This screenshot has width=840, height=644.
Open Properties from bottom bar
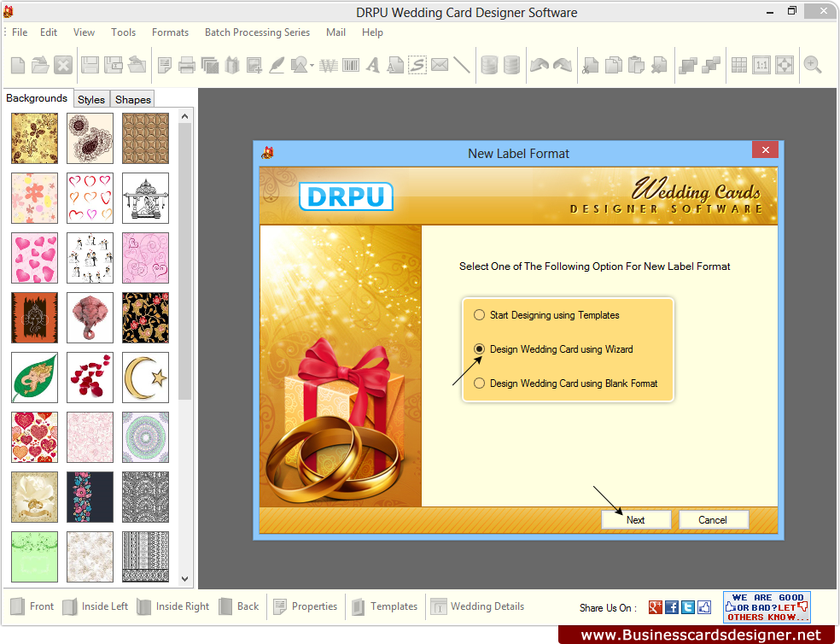(305, 606)
